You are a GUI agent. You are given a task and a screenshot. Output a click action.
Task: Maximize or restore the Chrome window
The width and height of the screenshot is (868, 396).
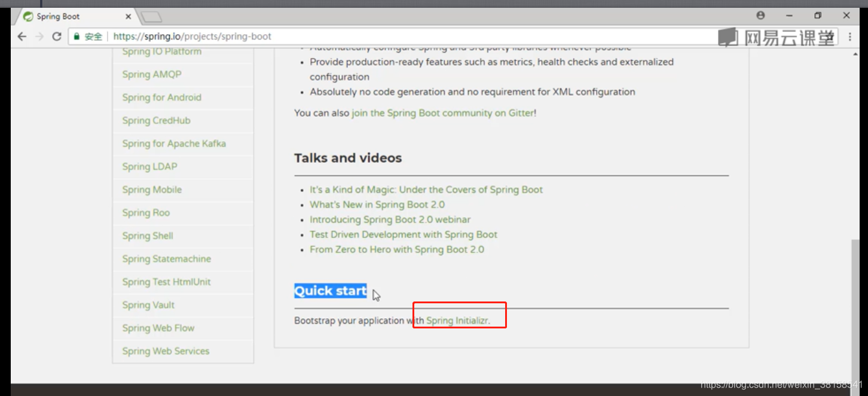tap(818, 16)
